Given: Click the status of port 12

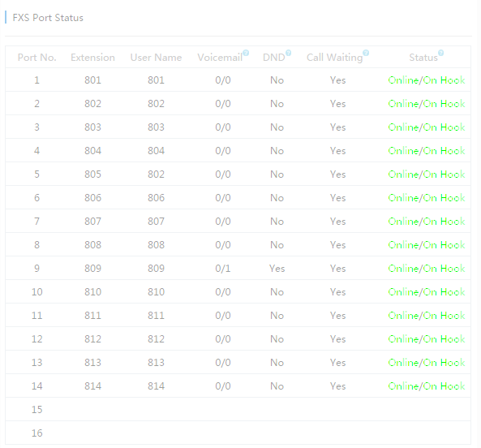Looking at the screenshot, I should (427, 338).
